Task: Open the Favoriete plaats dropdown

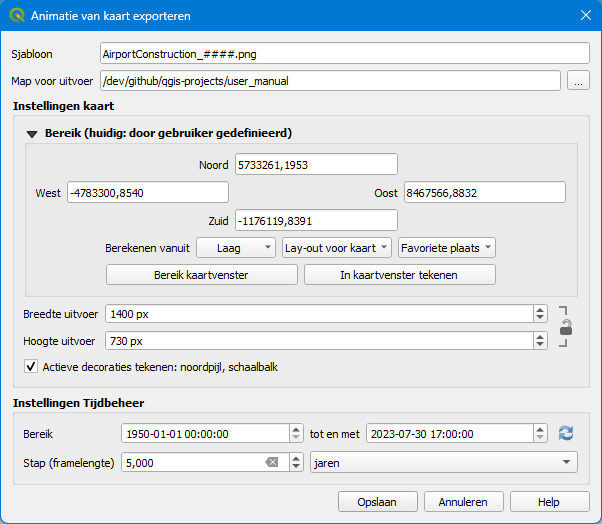Action: point(446,247)
